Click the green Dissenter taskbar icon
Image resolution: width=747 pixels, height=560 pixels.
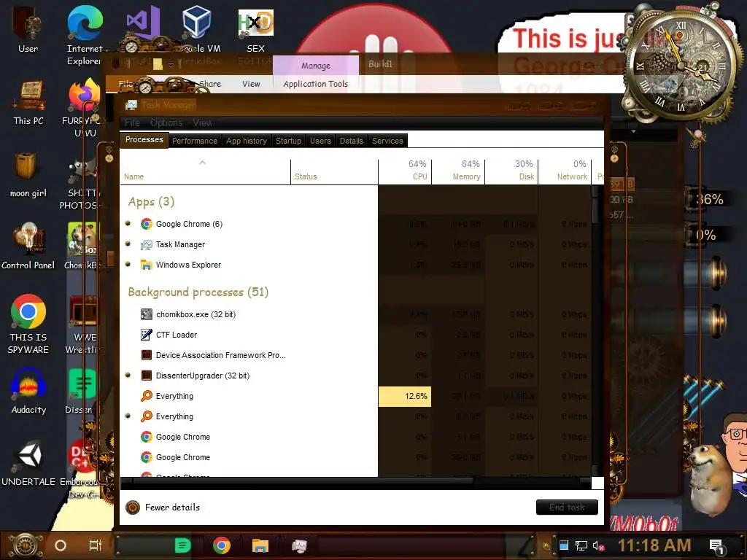182,545
